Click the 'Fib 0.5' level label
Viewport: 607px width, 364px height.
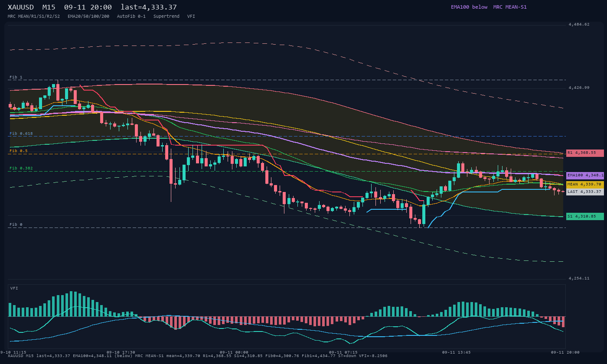point(19,151)
